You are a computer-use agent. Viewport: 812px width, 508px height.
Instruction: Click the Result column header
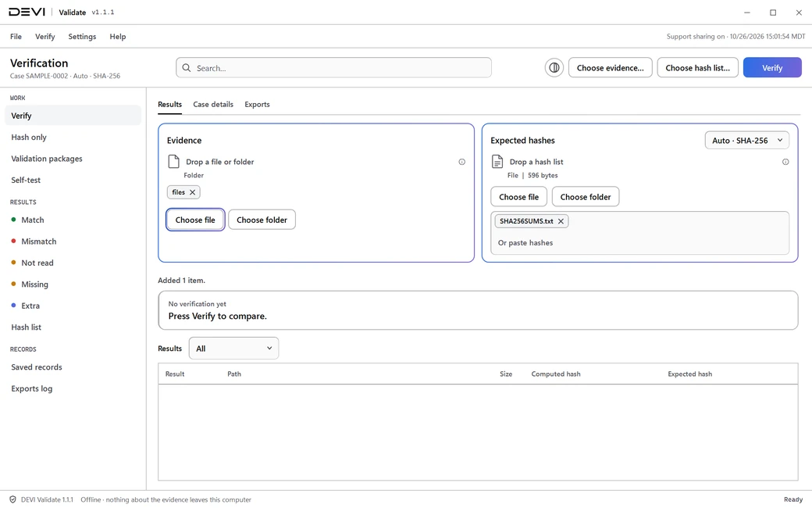[x=175, y=374]
